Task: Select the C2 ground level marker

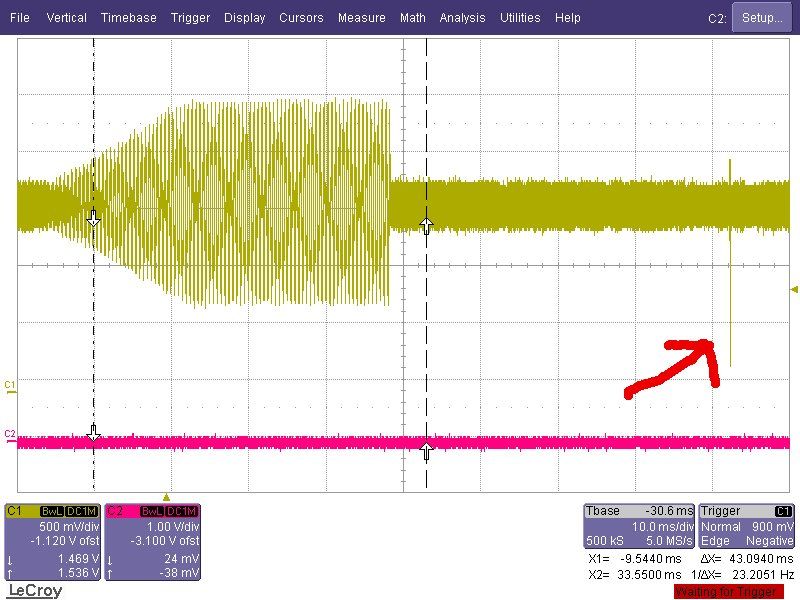Action: [10, 436]
